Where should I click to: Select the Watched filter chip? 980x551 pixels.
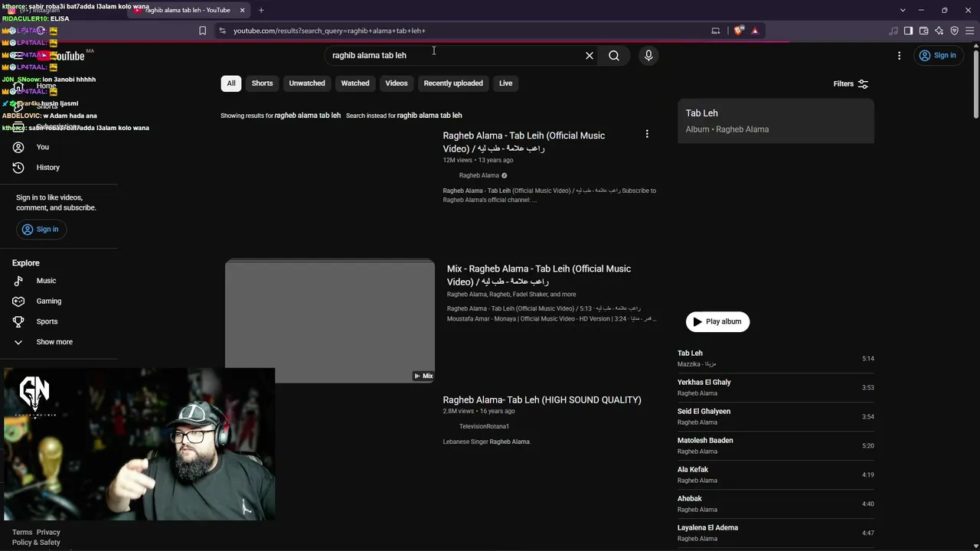point(355,83)
